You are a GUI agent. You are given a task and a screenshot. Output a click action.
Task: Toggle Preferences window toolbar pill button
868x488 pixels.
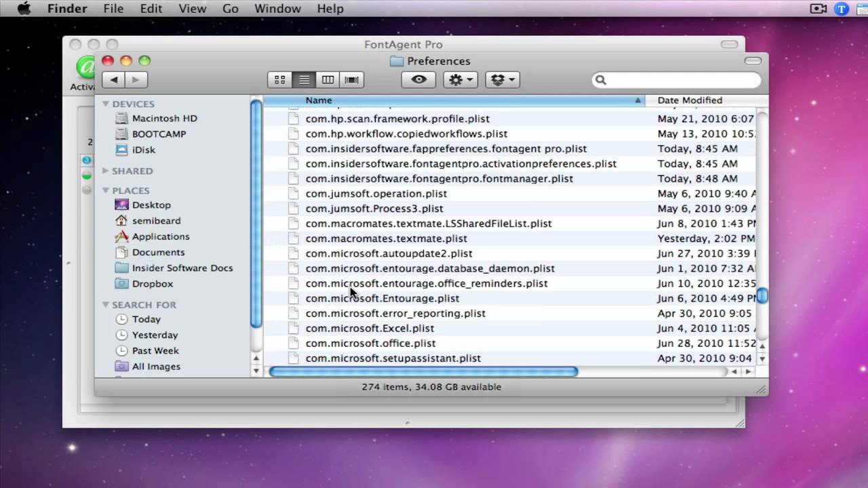(753, 61)
